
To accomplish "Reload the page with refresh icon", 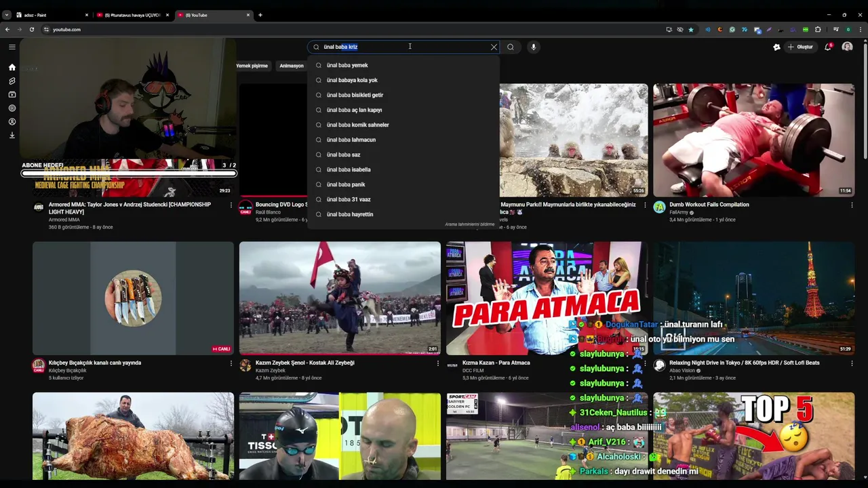I will point(31,29).
